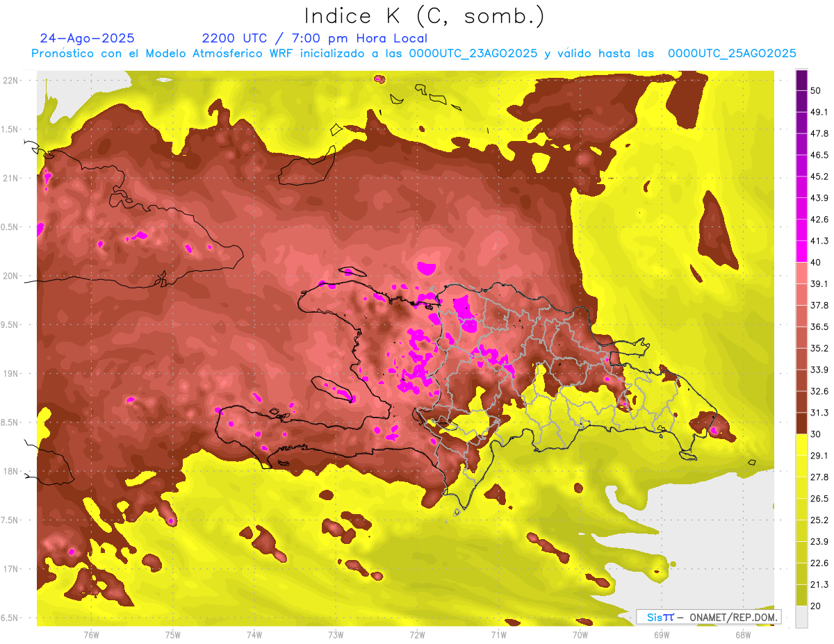Click the "ONAMET/REP.DOM." credit label
Viewport: 834px width, 644px height.
tap(734, 617)
